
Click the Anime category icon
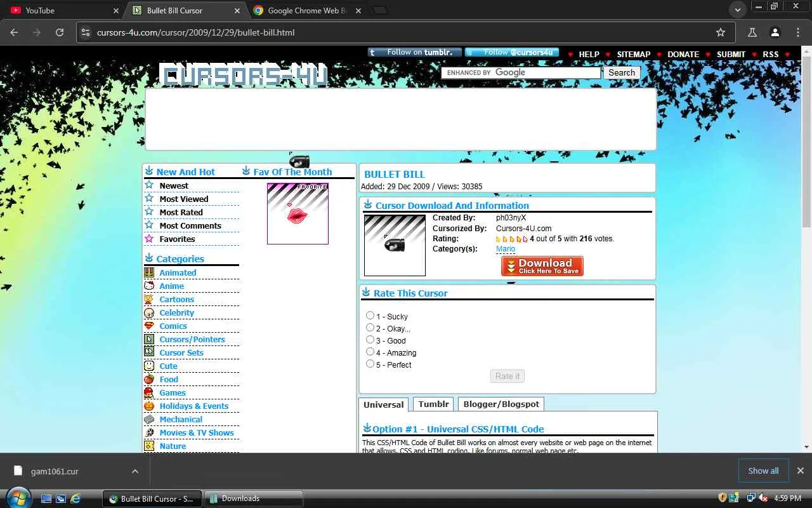click(x=149, y=286)
